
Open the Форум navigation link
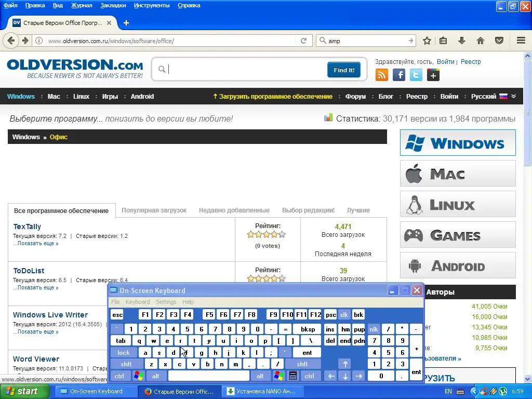pos(355,96)
